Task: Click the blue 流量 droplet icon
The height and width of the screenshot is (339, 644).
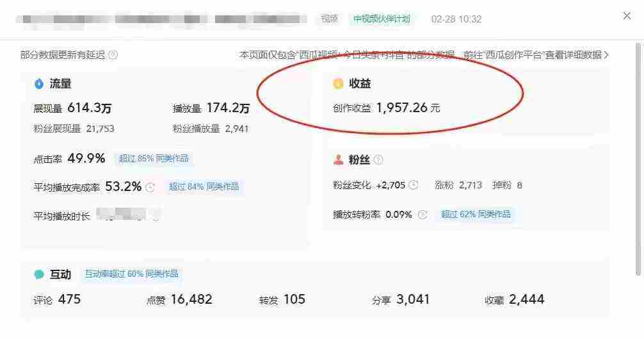Action: pyautogui.click(x=39, y=84)
